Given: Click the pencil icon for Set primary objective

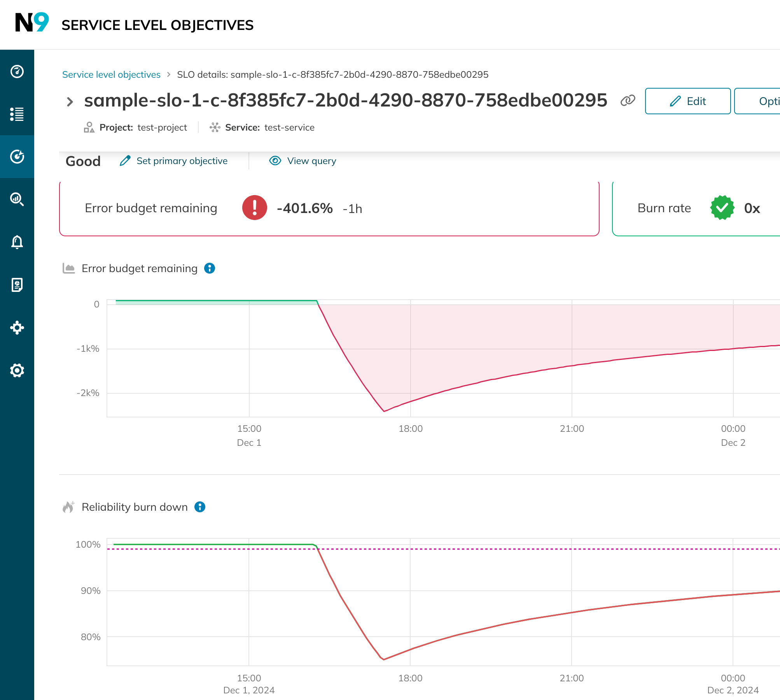Looking at the screenshot, I should point(125,161).
